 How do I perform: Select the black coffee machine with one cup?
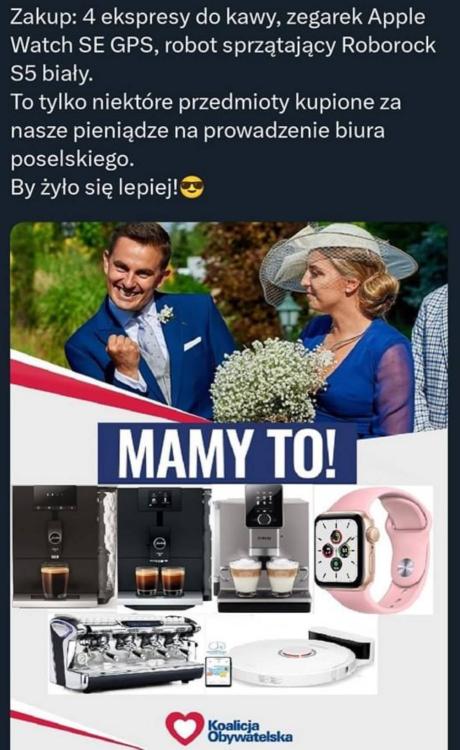pyautogui.click(x=64, y=546)
